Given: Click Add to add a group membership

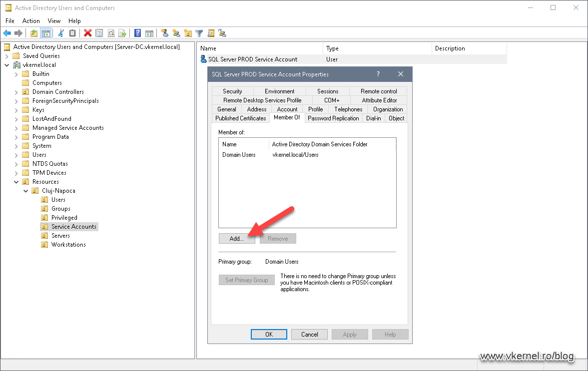Looking at the screenshot, I should (x=236, y=238).
